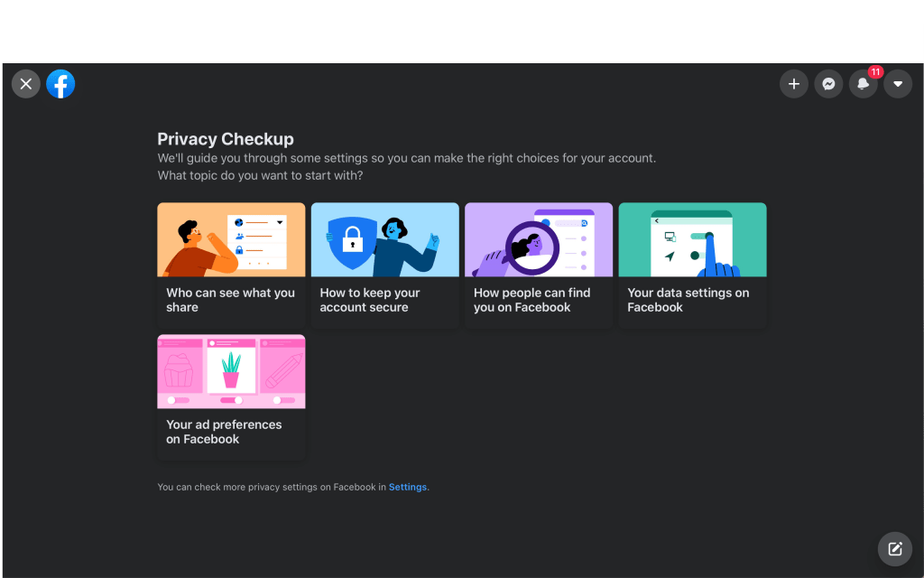The image size is (924, 578).
Task: Click the blue shield padlock illustration
Action: point(349,240)
